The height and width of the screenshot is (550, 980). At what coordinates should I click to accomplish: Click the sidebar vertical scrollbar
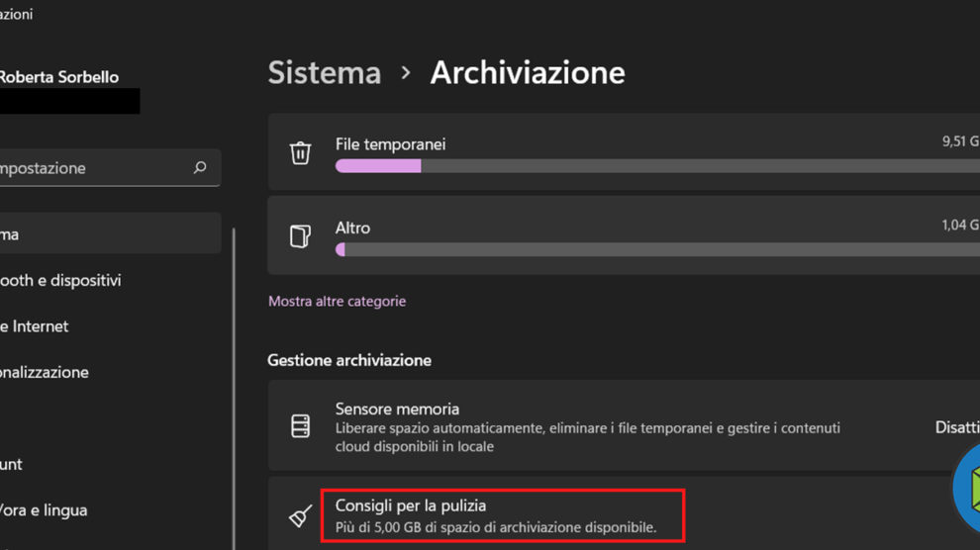coord(235,386)
